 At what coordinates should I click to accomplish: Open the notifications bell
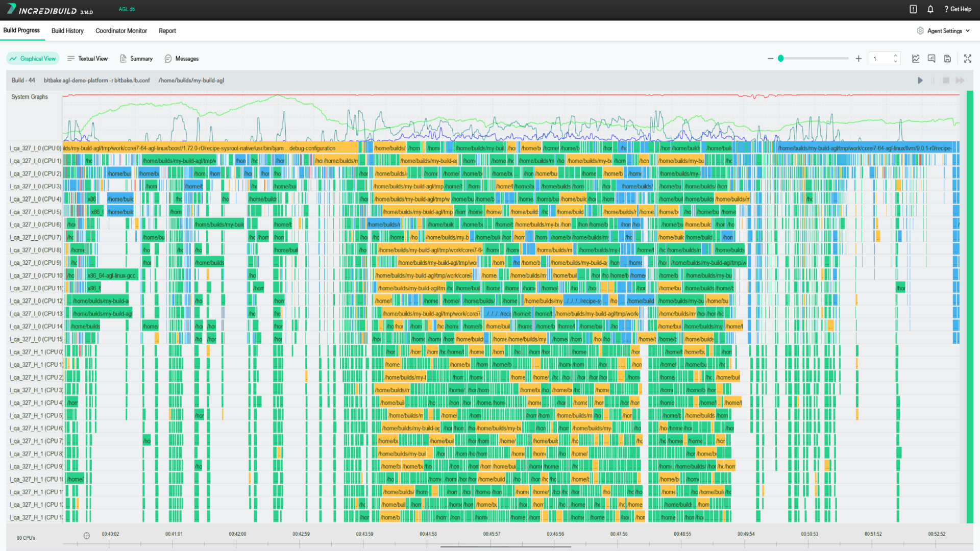click(x=930, y=9)
